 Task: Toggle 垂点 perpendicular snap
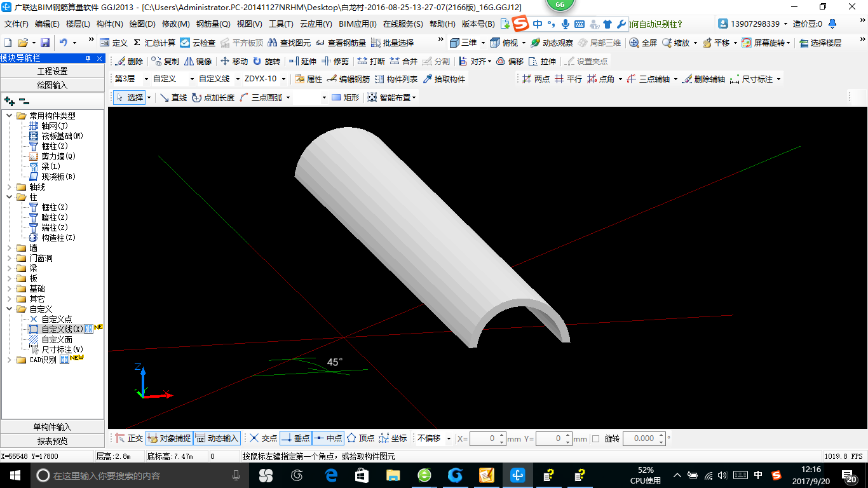[x=295, y=438]
